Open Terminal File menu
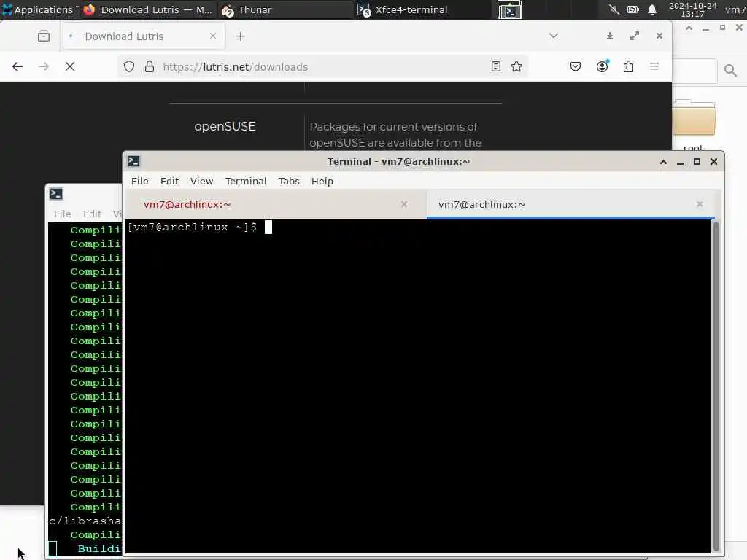This screenshot has width=747, height=560. [x=140, y=181]
